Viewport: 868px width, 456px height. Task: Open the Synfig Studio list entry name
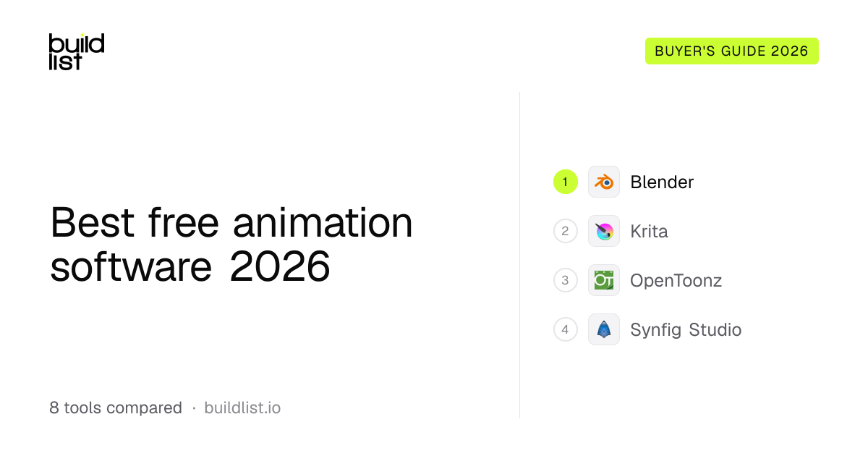point(686,329)
